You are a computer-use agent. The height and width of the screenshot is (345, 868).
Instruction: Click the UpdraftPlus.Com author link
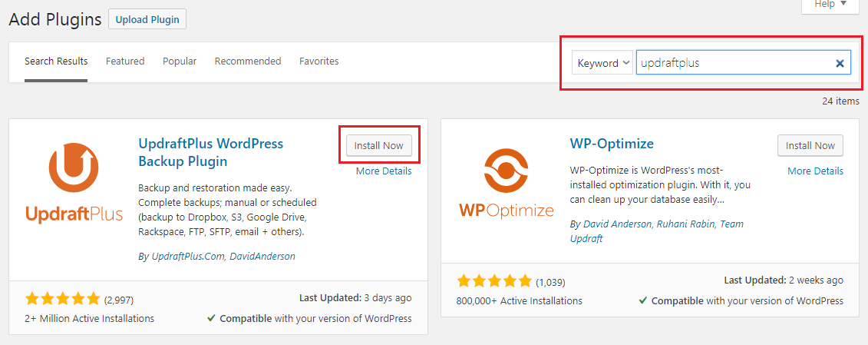tap(188, 257)
